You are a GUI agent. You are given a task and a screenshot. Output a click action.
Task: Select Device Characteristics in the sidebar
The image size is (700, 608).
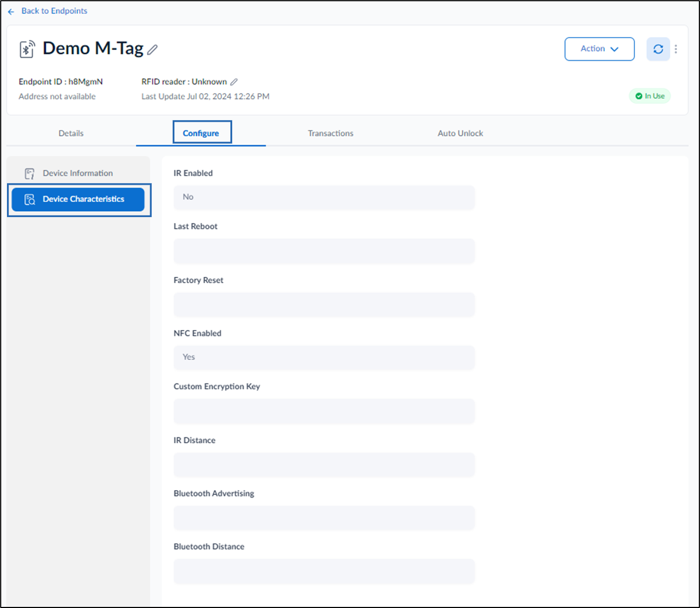pyautogui.click(x=78, y=199)
